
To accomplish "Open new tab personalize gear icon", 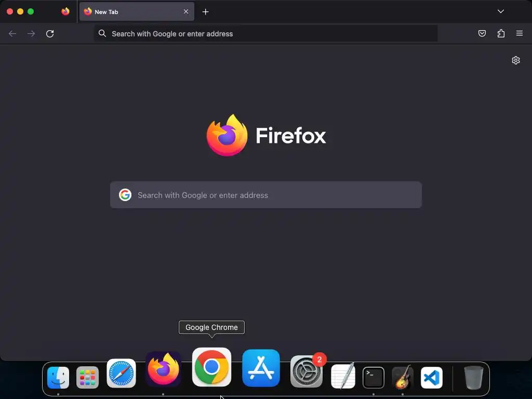I will point(516,60).
